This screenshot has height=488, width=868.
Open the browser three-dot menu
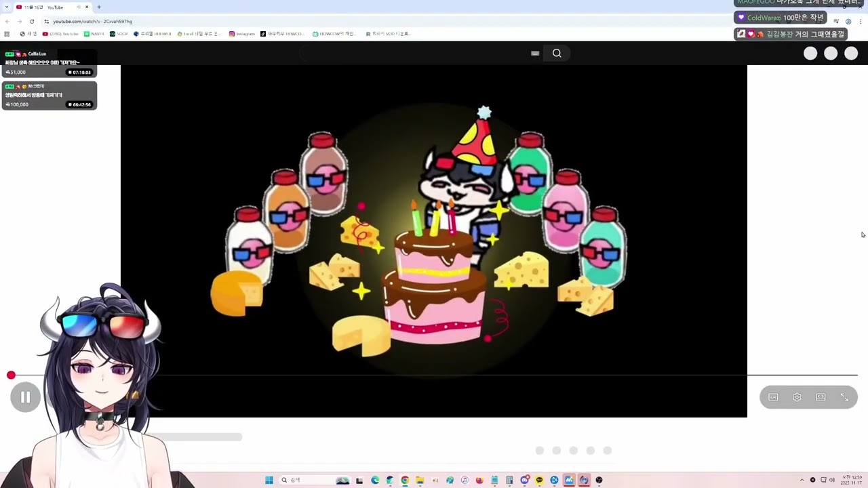[x=861, y=21]
